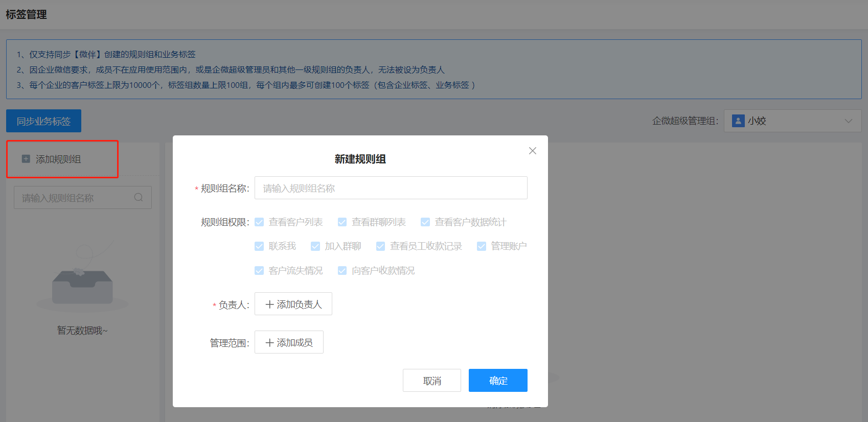
Task: Click the plus icon in 添加成员
Action: pyautogui.click(x=269, y=343)
